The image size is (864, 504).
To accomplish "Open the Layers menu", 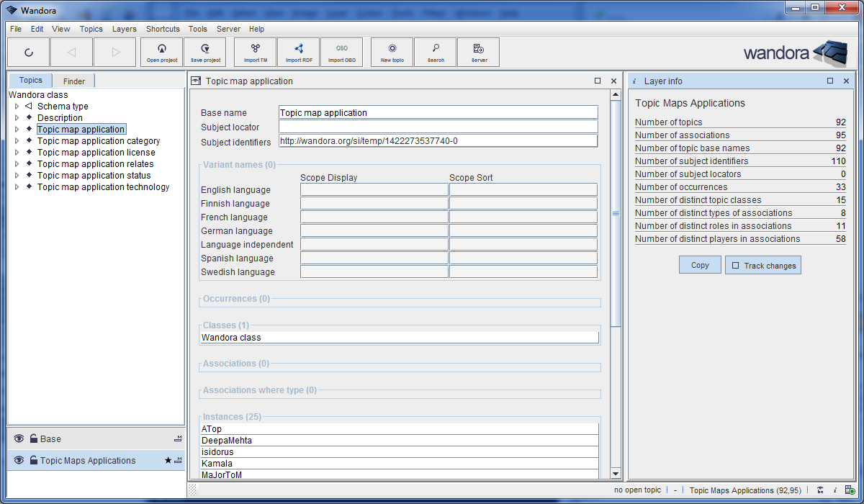I will click(x=124, y=29).
